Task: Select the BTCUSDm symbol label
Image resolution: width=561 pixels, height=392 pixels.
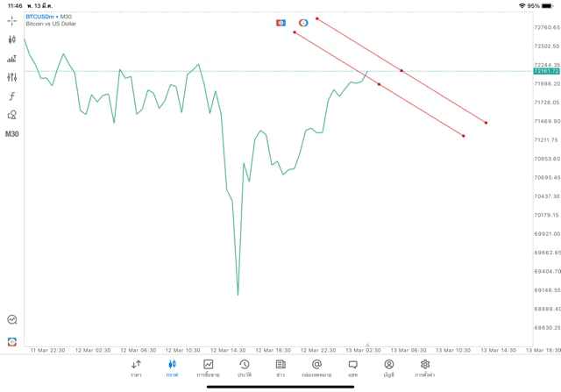Action: 39,17
